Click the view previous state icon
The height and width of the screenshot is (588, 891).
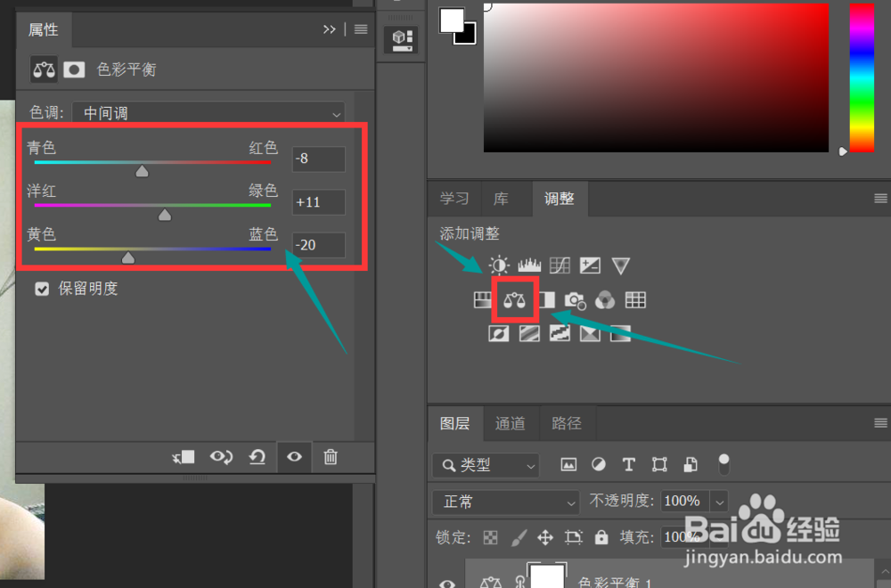coord(221,457)
